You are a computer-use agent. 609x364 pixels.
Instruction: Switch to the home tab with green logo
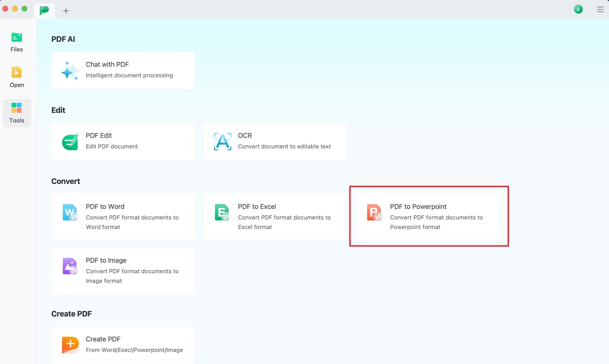[x=45, y=10]
